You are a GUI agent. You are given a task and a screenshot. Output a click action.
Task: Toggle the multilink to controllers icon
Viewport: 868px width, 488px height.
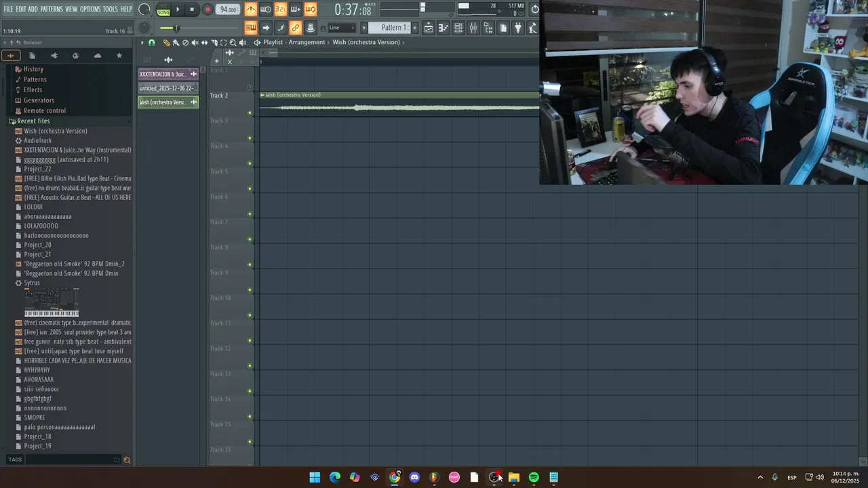295,28
